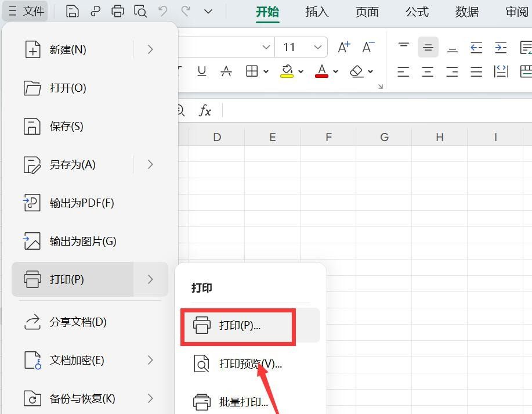Click the Increase Font Size icon
The height and width of the screenshot is (414, 532).
343,47
